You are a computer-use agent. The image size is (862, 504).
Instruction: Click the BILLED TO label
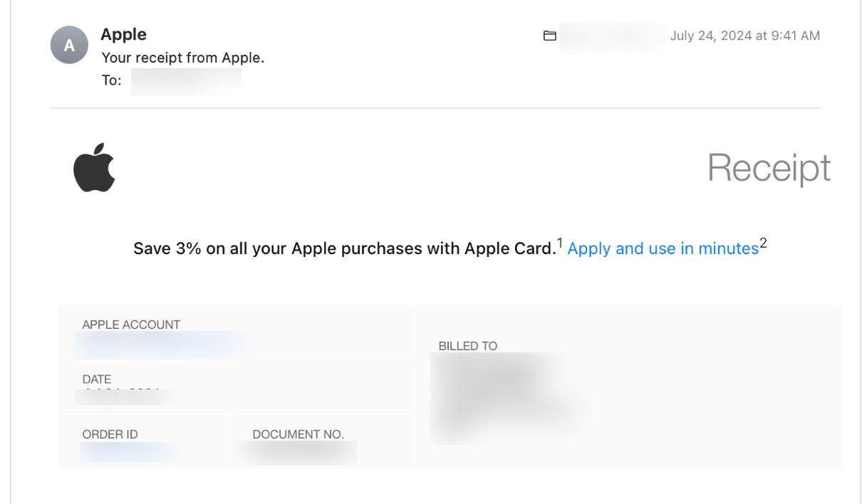tap(467, 346)
